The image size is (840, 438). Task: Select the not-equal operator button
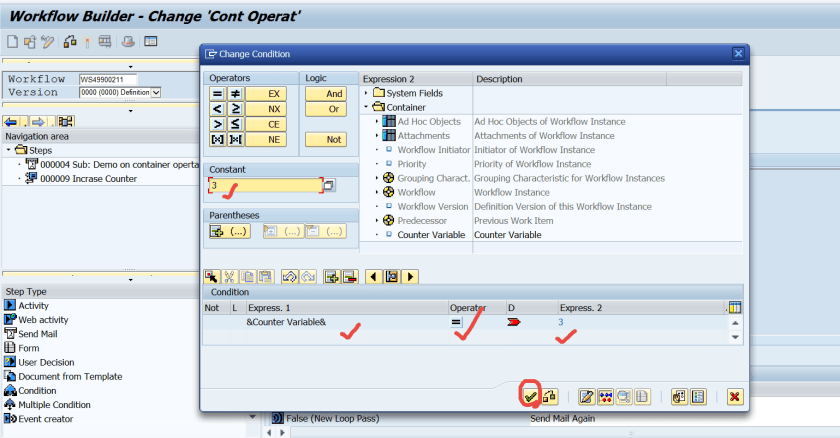pyautogui.click(x=235, y=94)
